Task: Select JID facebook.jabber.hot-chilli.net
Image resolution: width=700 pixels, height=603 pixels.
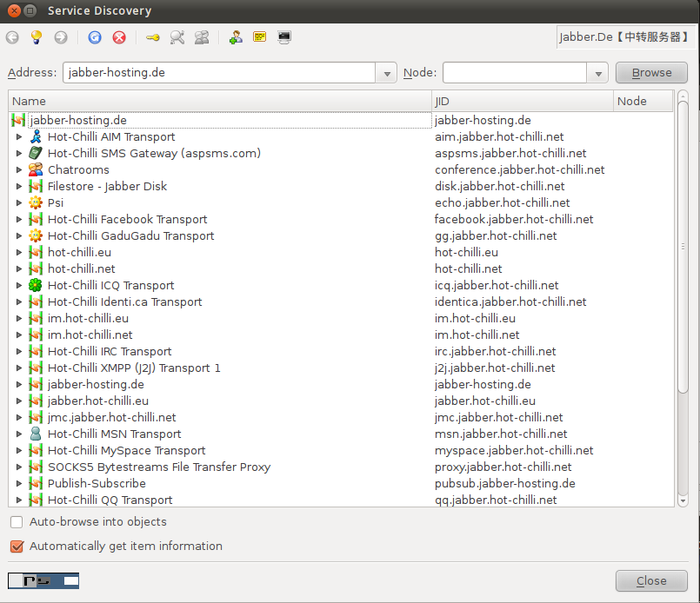Action: (514, 219)
